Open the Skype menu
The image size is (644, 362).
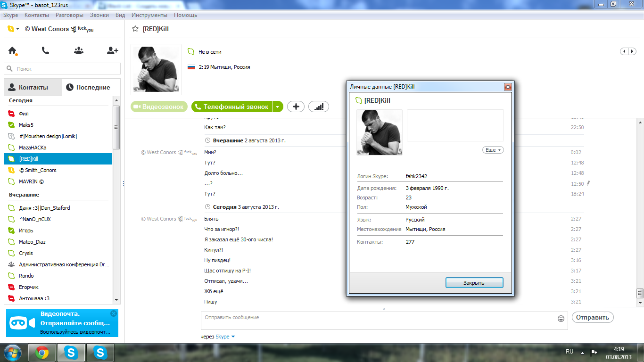pyautogui.click(x=10, y=15)
